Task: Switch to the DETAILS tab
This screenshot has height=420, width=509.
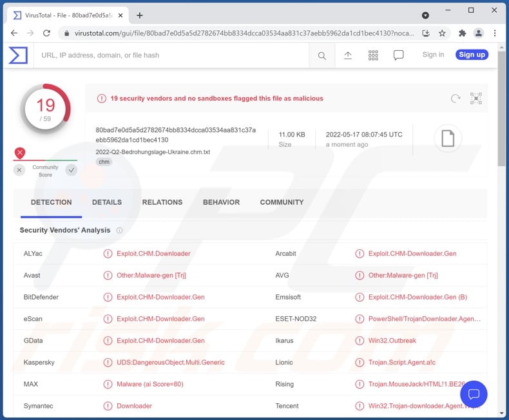Action: click(x=107, y=202)
